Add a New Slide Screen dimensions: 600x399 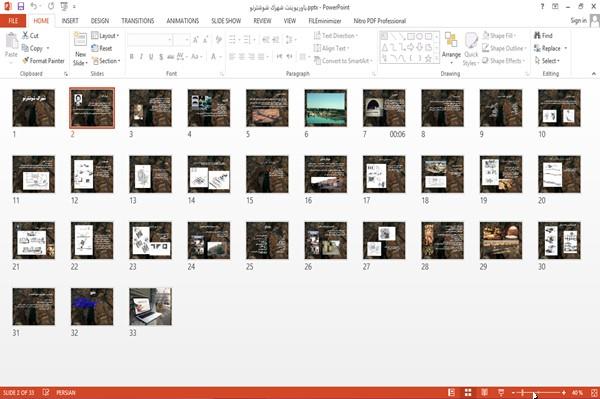click(80, 49)
